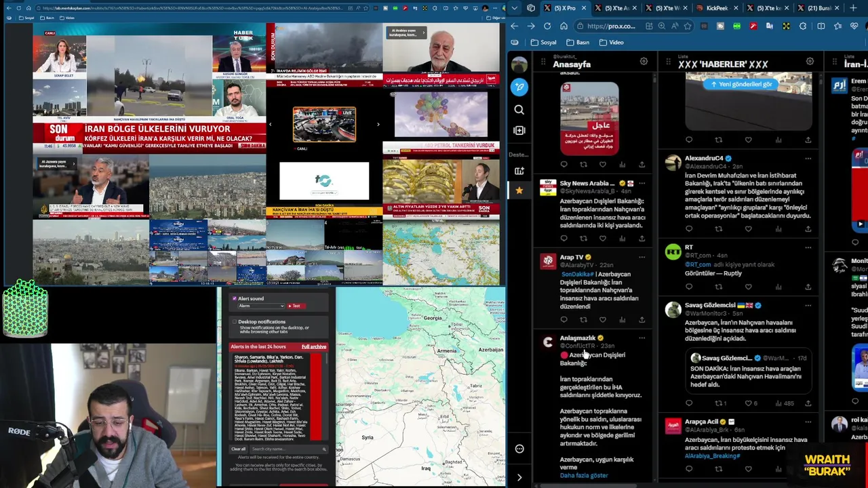
Task: Toggle the Alert sound checkbox
Action: coord(235,298)
